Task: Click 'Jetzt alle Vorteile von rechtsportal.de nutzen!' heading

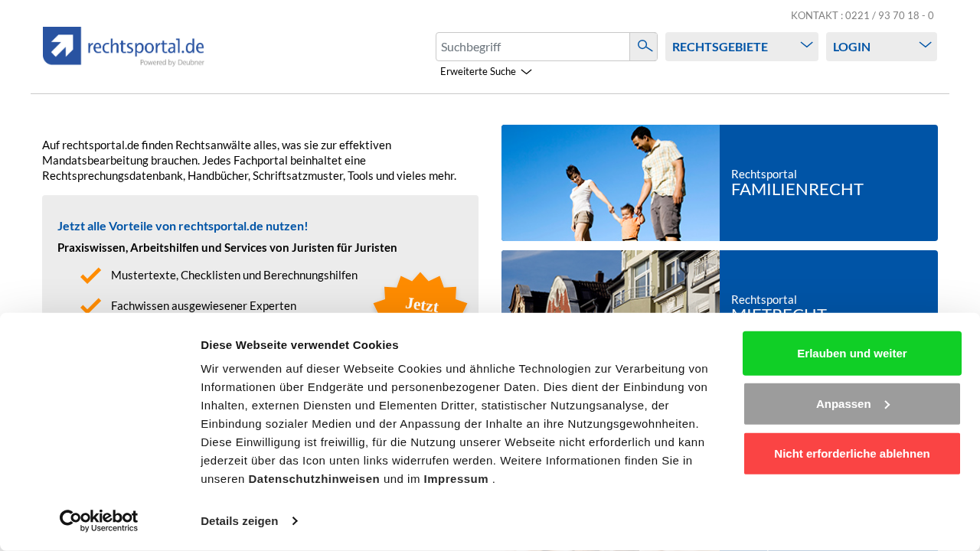Action: (x=183, y=226)
